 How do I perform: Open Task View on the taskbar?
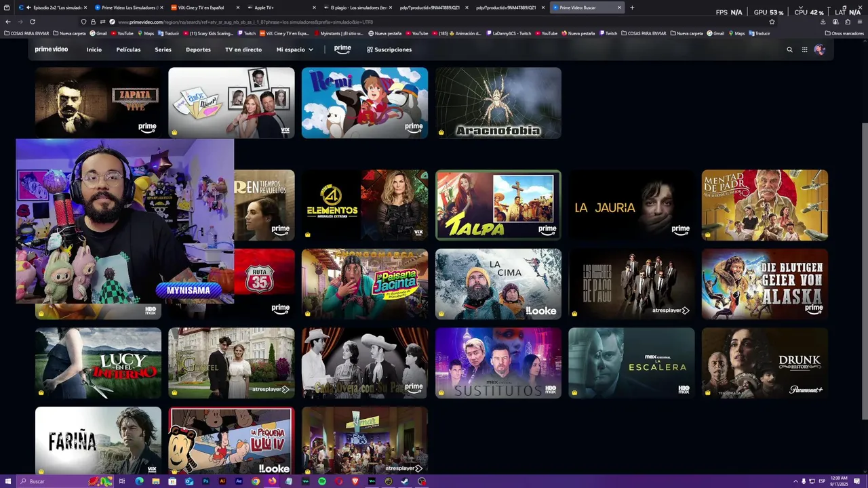[x=122, y=481]
